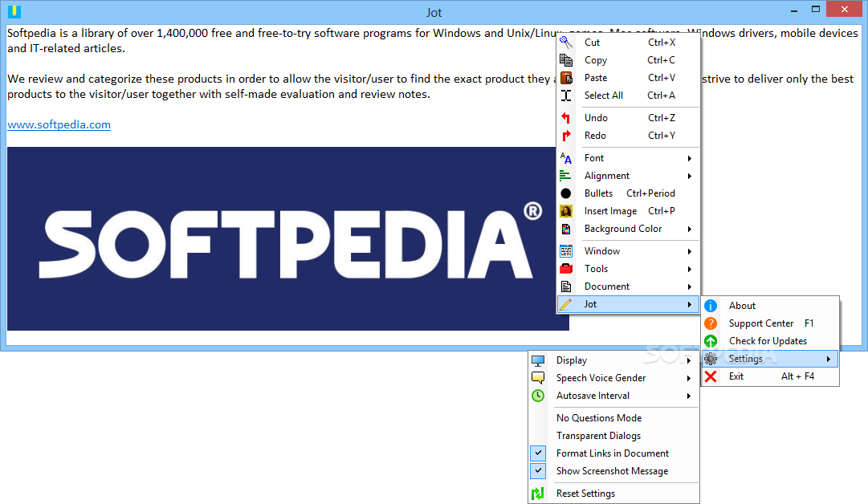Expand the Window submenu arrow
The image size is (868, 504).
click(689, 251)
